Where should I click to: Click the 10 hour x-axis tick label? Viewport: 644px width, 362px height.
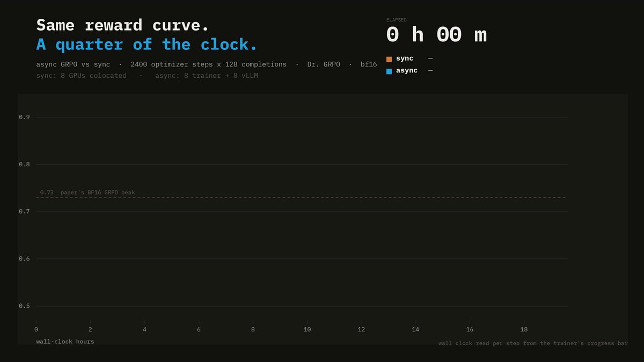coord(307,329)
